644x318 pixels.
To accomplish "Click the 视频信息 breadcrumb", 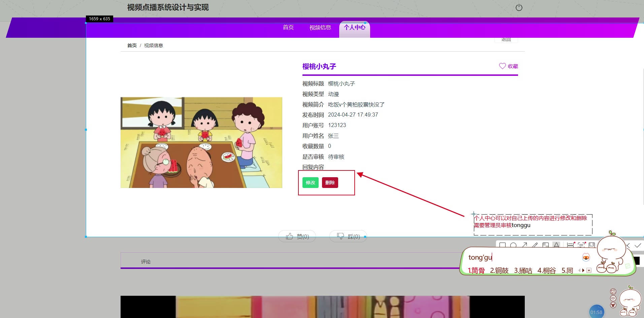I will 153,45.
